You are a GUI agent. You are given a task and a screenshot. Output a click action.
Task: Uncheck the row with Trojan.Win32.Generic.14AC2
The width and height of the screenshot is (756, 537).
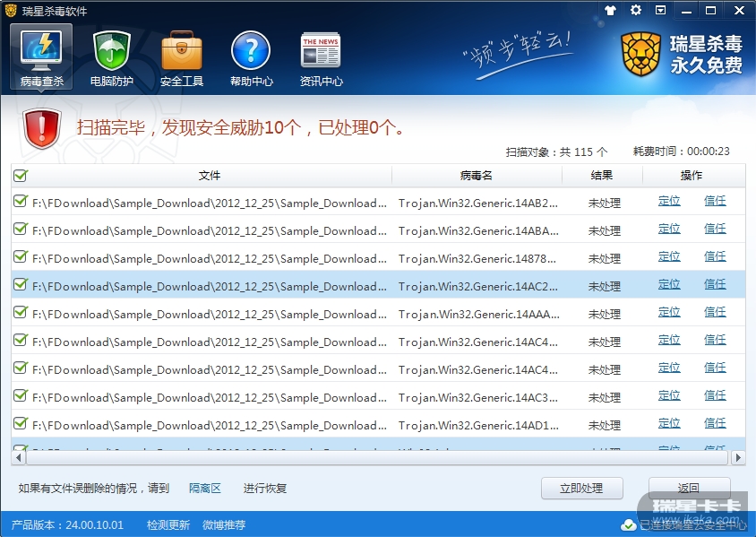(x=21, y=284)
